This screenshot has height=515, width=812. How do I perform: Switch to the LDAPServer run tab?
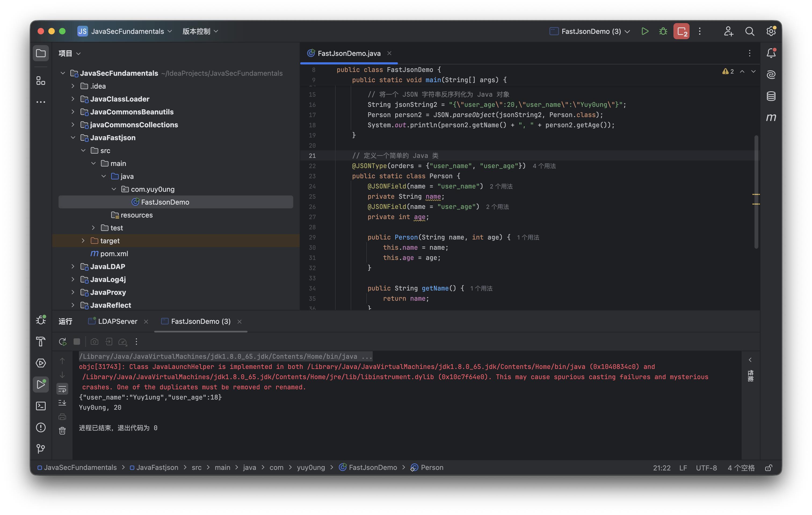(x=117, y=321)
